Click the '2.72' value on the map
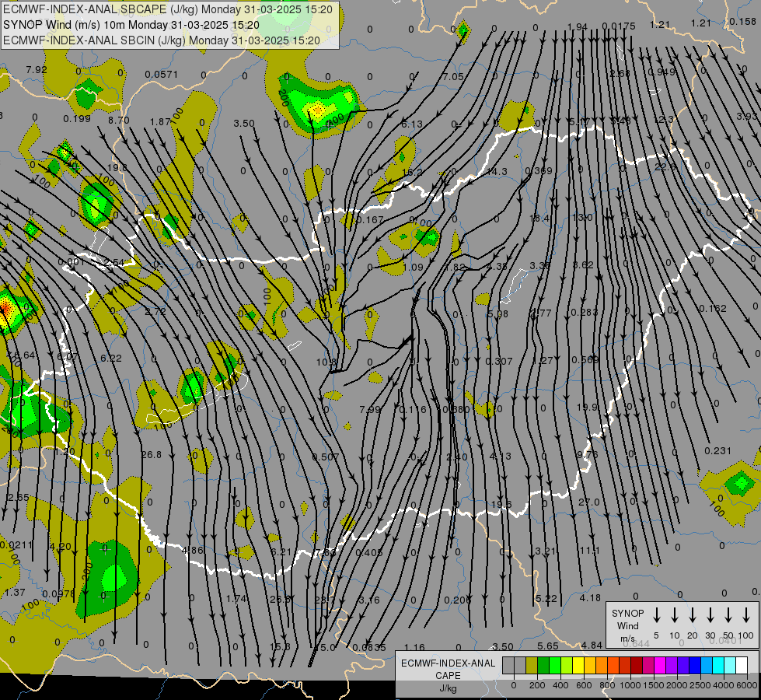The height and width of the screenshot is (700, 761). tap(155, 311)
